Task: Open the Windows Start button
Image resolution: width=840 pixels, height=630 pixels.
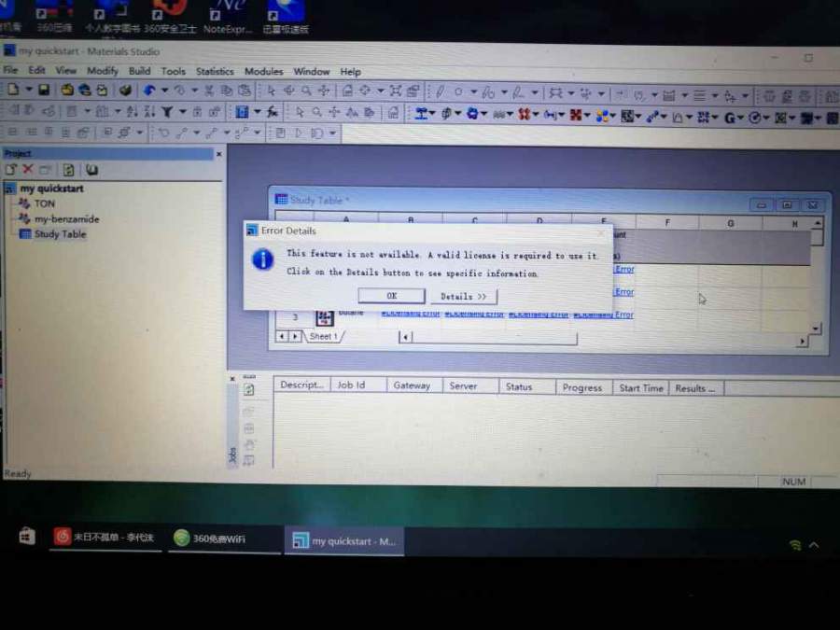Action: coord(27,536)
